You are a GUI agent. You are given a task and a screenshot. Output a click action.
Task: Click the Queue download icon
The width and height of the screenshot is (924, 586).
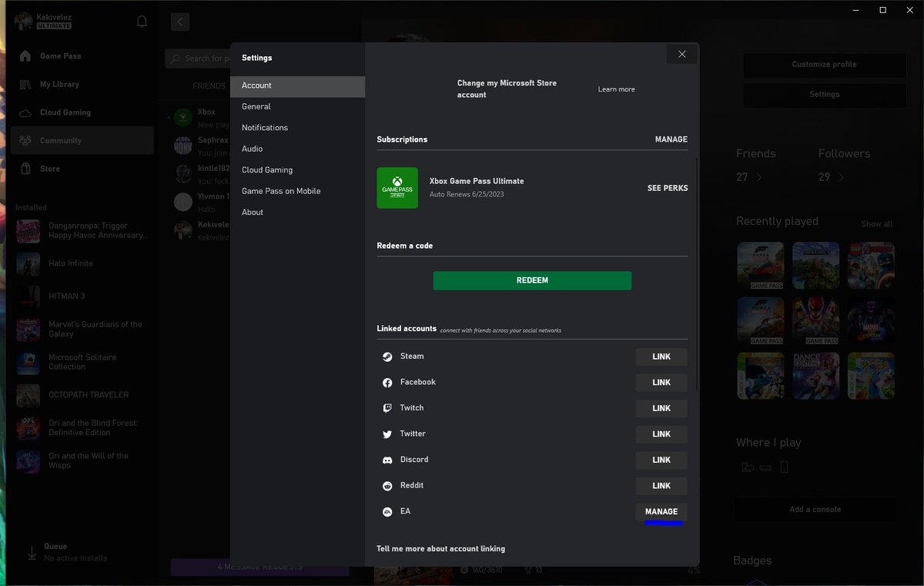coord(32,552)
